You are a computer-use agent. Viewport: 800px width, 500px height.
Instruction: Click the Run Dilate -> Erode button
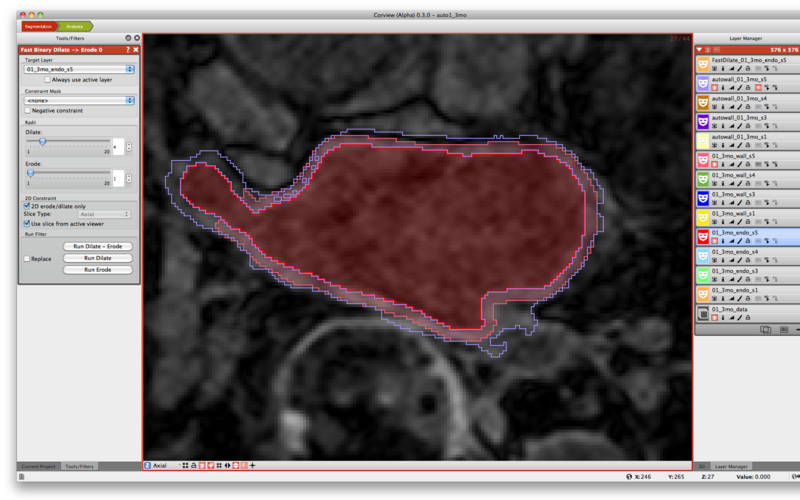click(x=98, y=246)
